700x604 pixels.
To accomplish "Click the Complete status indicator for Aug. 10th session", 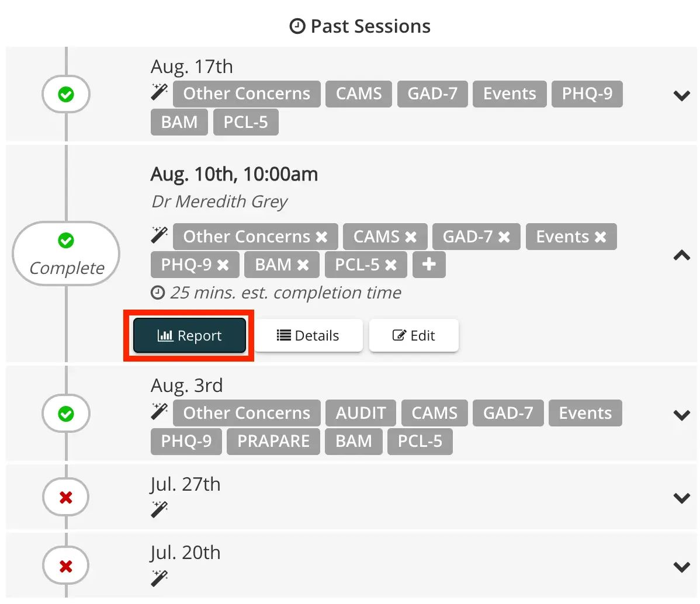I will (x=66, y=254).
